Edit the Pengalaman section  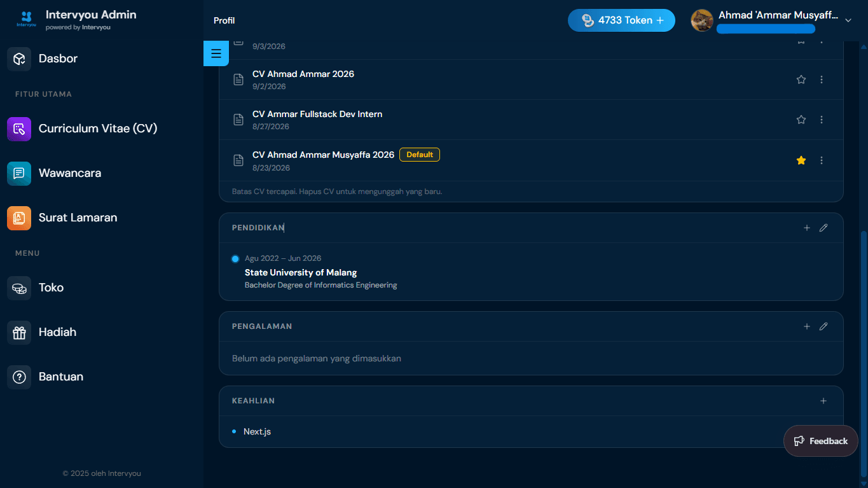tap(823, 326)
